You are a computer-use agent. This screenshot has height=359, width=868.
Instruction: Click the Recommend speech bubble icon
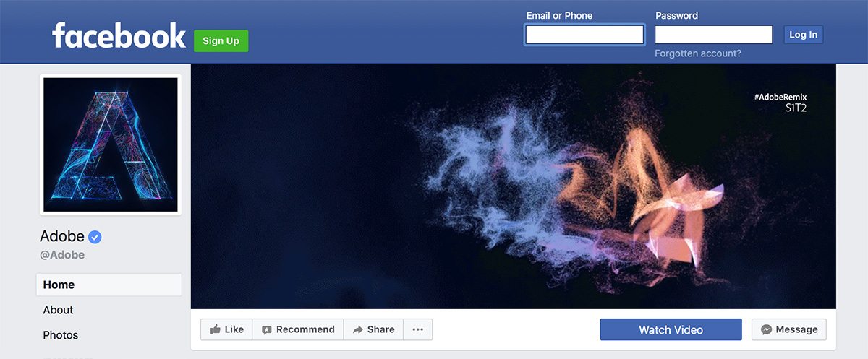[266, 329]
